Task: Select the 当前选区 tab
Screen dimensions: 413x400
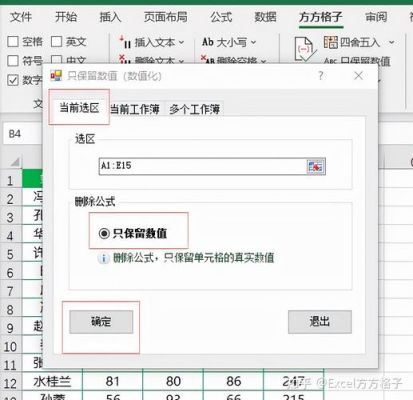Action: point(79,108)
